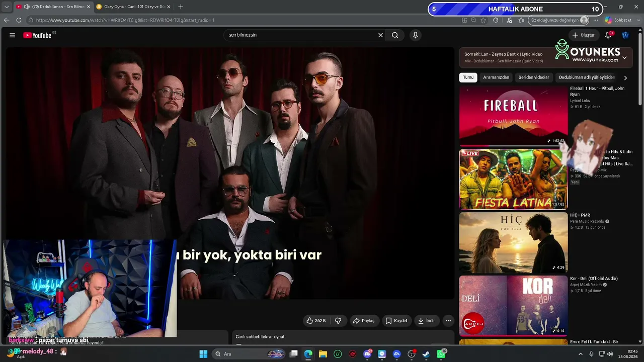Open Task View on the taskbar

[x=294, y=354]
